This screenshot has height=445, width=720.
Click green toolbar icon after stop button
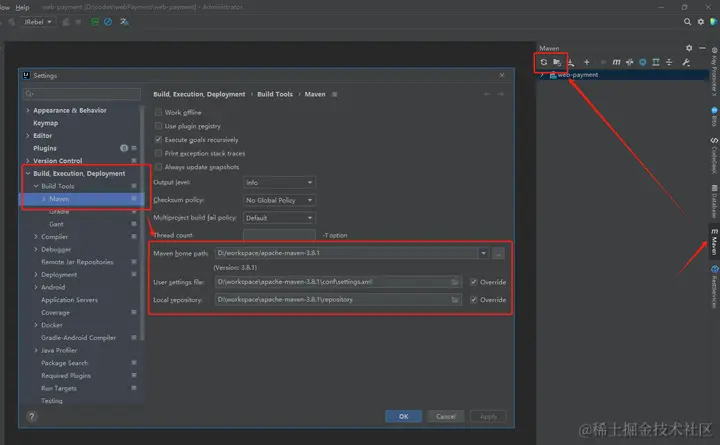[x=94, y=22]
